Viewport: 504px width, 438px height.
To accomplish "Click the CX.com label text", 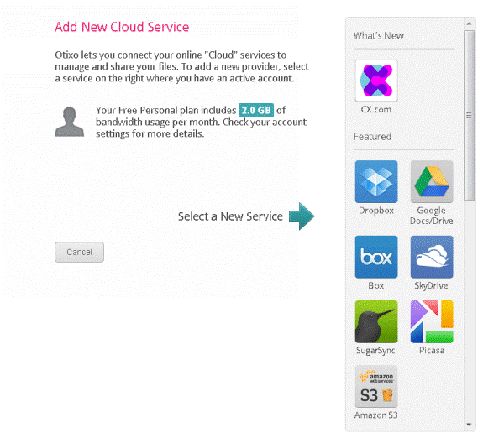I will pyautogui.click(x=375, y=109).
